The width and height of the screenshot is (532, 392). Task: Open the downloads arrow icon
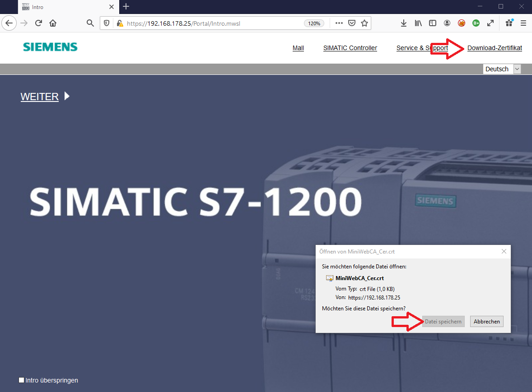403,23
